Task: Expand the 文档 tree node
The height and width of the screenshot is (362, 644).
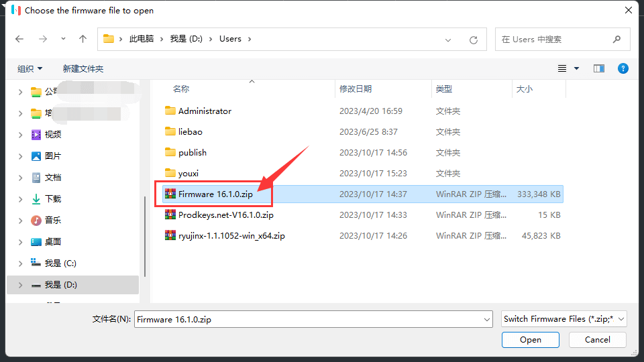Action: pyautogui.click(x=20, y=177)
